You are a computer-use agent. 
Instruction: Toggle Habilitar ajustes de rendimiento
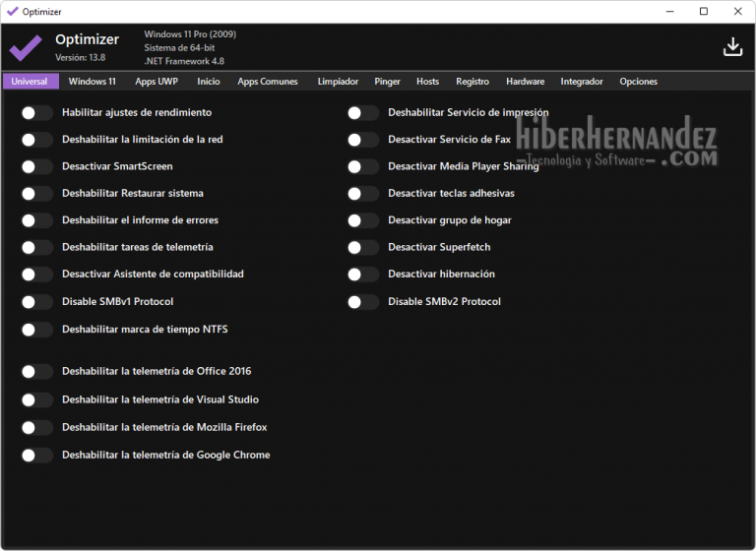click(x=37, y=113)
